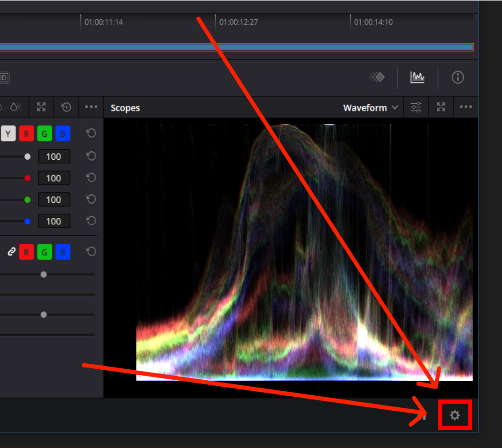Open scope settings sliders icon
The width and height of the screenshot is (502, 448).
point(416,107)
